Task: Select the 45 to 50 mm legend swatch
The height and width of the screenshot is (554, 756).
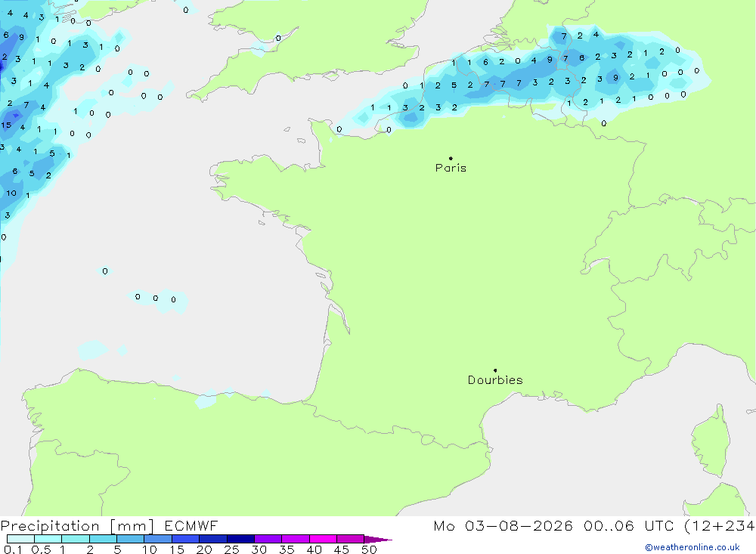Action: tap(350, 539)
